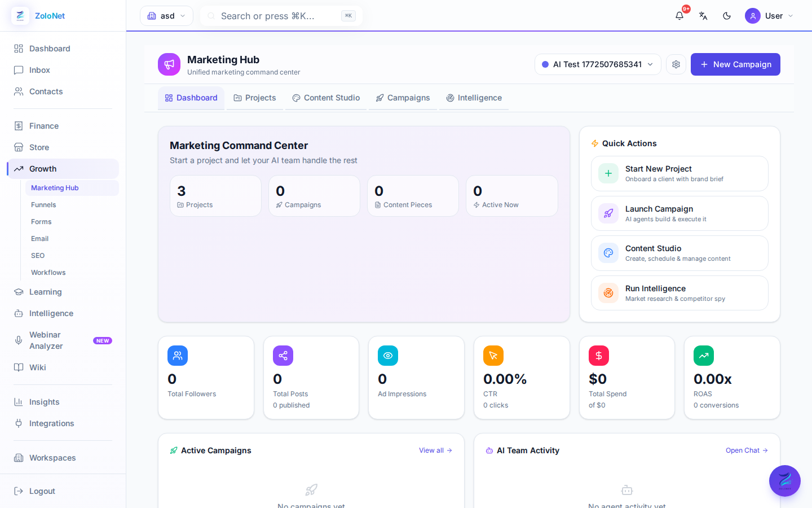Click the 3 Projects stat card
Screen dimensions: 812x508
pyautogui.click(x=215, y=196)
